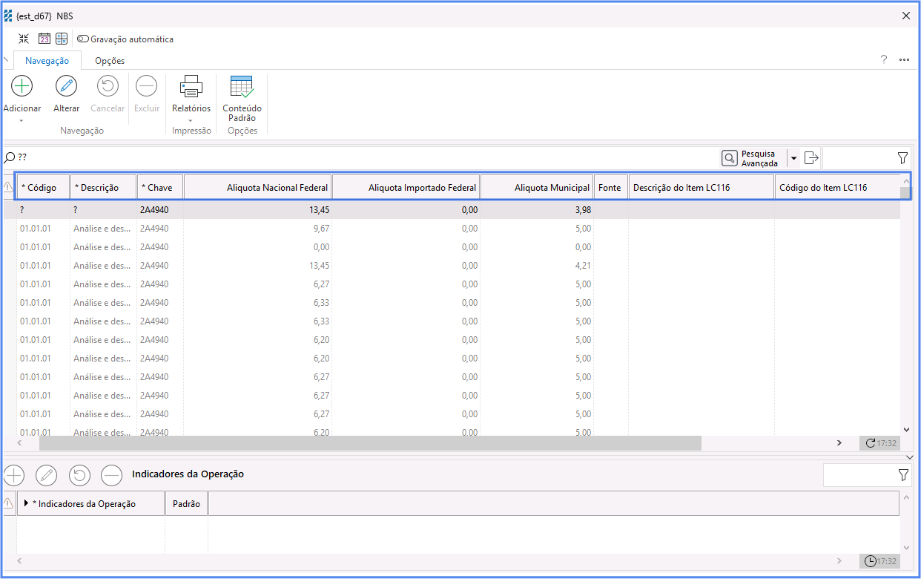Click the Adicionar plus icon in ribbon
This screenshot has height=579, width=921.
[21, 87]
